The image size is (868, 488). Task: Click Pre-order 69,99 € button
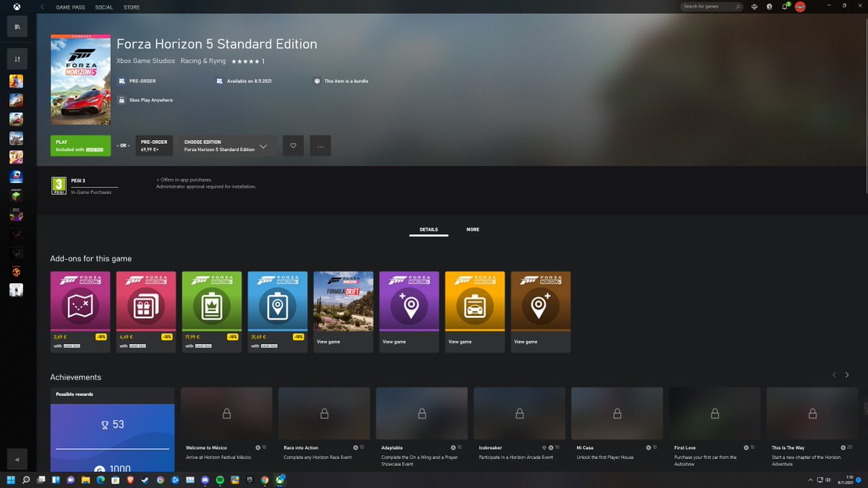pyautogui.click(x=154, y=145)
